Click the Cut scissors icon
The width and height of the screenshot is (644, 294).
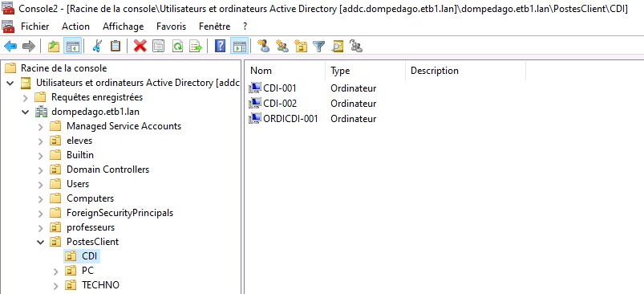pyautogui.click(x=97, y=46)
